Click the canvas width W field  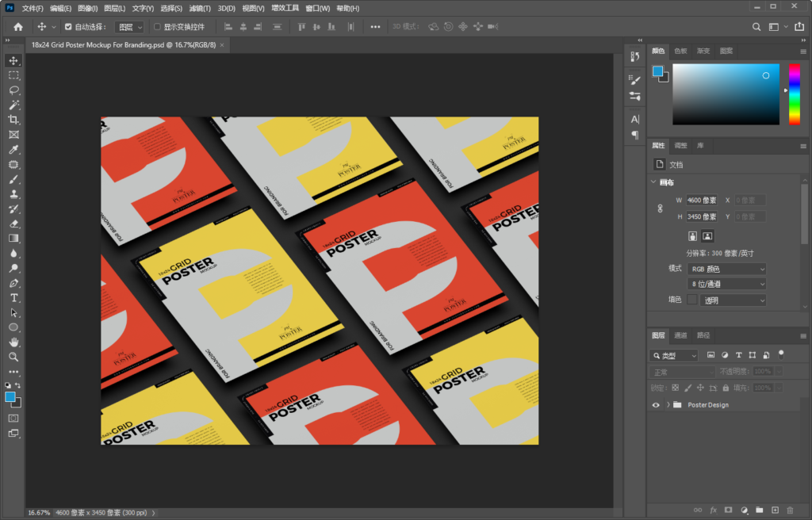point(702,201)
